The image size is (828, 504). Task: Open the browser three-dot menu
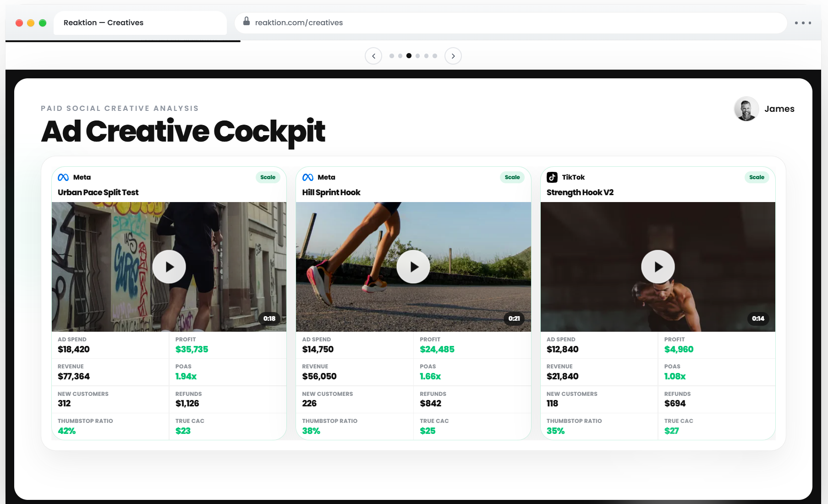803,23
